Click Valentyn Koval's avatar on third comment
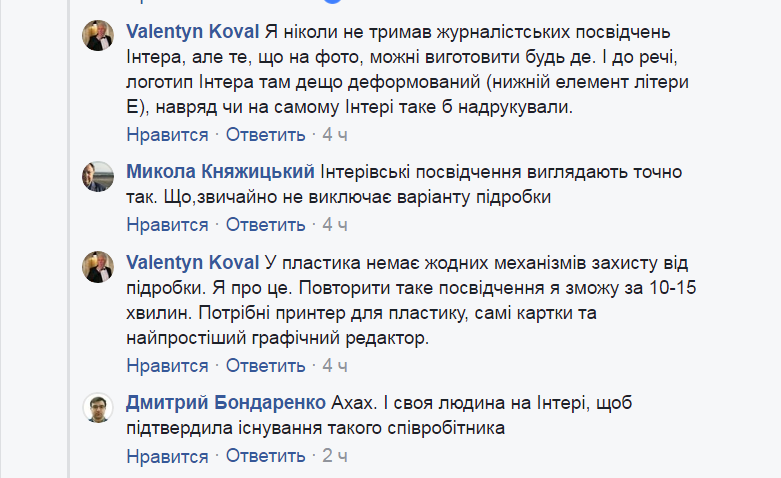This screenshot has width=781, height=478. [97, 268]
